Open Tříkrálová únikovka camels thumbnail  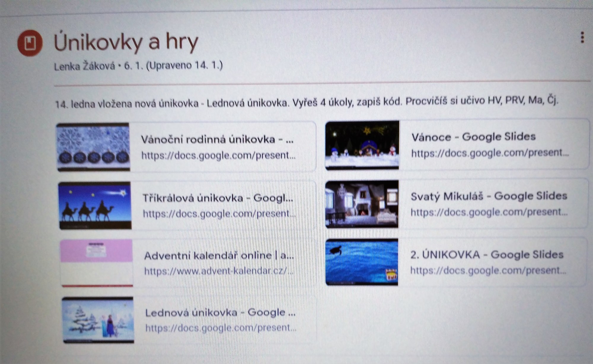[95, 206]
